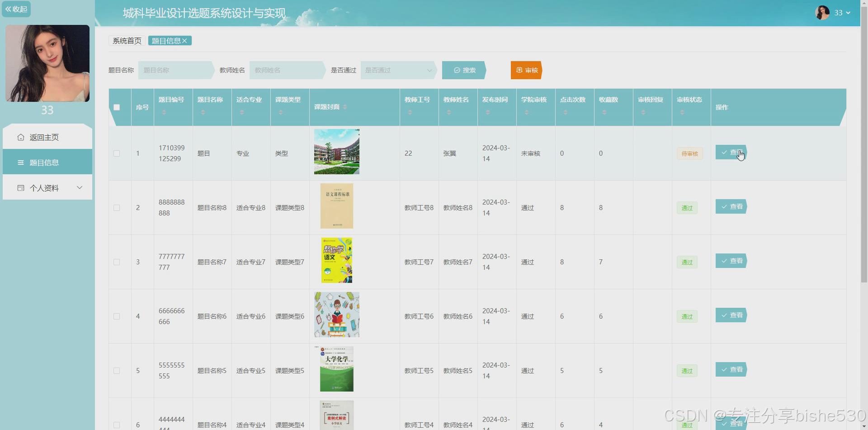Close the 题目信息 tab with X
868x430 pixels.
click(184, 41)
